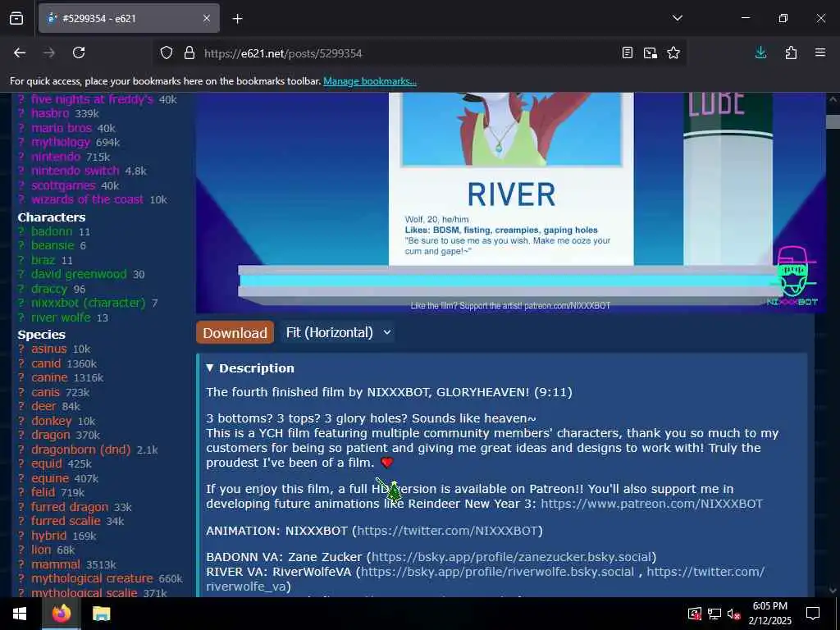840x630 pixels.
Task: Open tracking protection shield icon
Action: coord(167,53)
